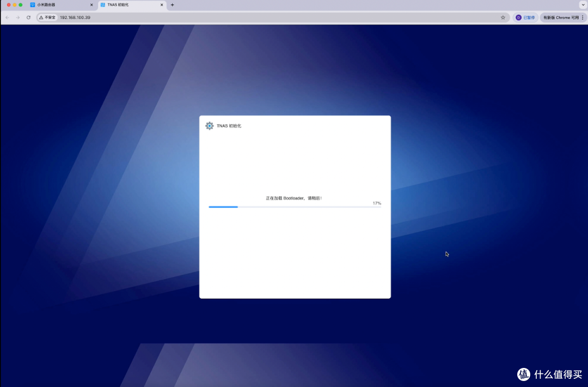Click the 不安全 site security warning
The image size is (588, 387).
tap(47, 17)
